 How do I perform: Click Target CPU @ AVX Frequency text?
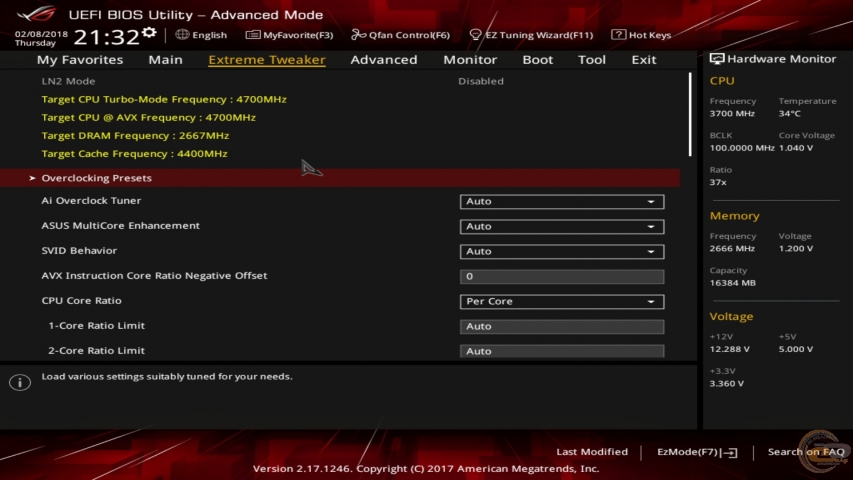[x=149, y=117]
